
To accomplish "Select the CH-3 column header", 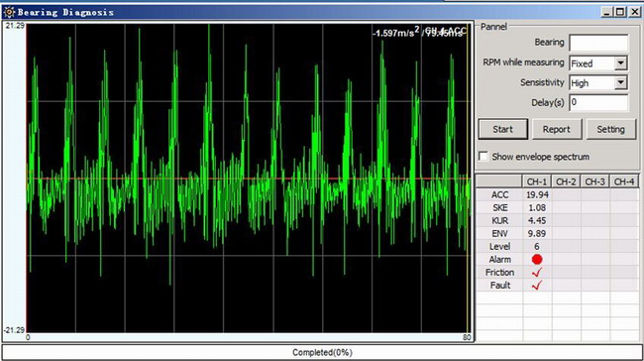I will coord(595,181).
